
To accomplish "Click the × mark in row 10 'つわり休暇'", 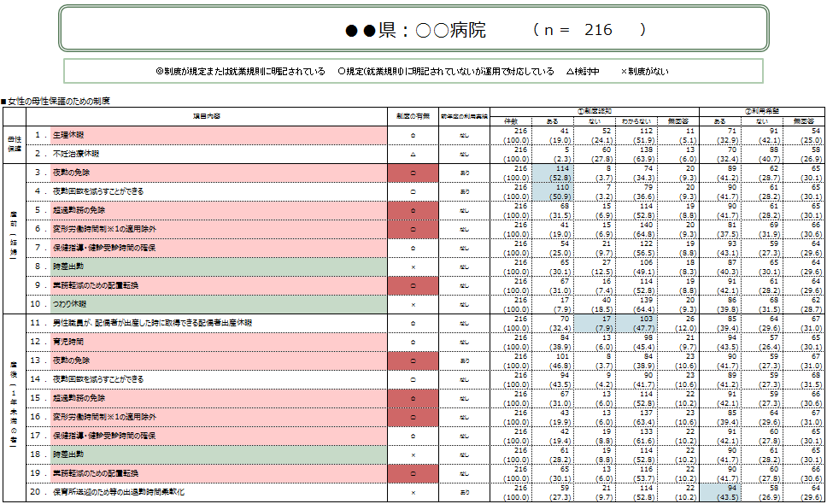I will tap(413, 305).
